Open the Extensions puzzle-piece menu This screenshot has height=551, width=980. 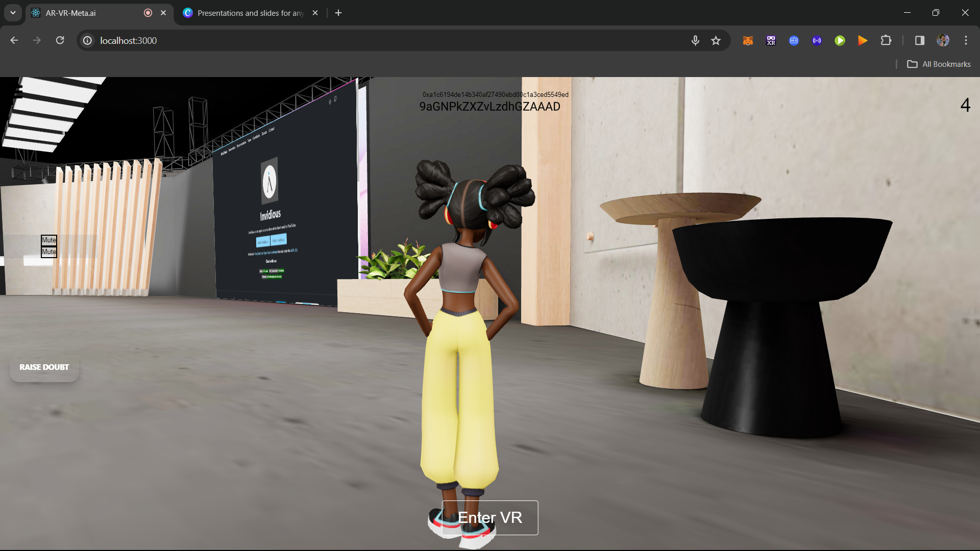[x=886, y=41]
